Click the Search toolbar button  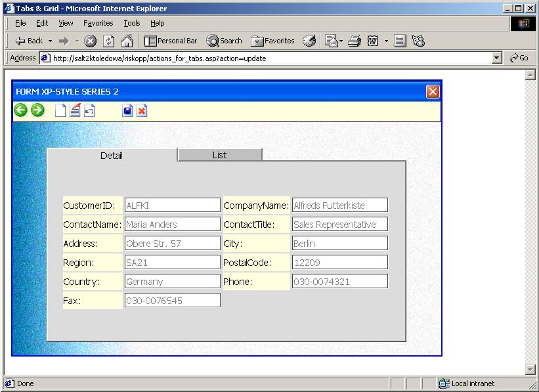pos(224,41)
